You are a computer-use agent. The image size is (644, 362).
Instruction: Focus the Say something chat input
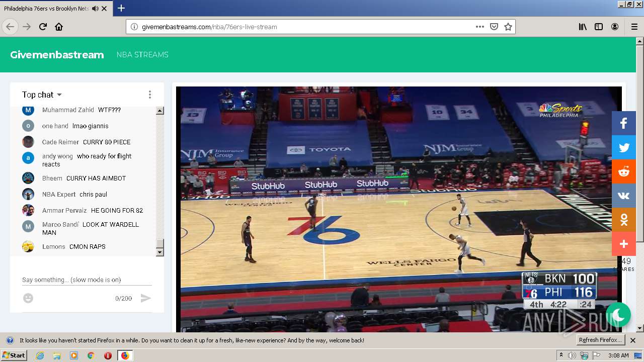coord(87,280)
